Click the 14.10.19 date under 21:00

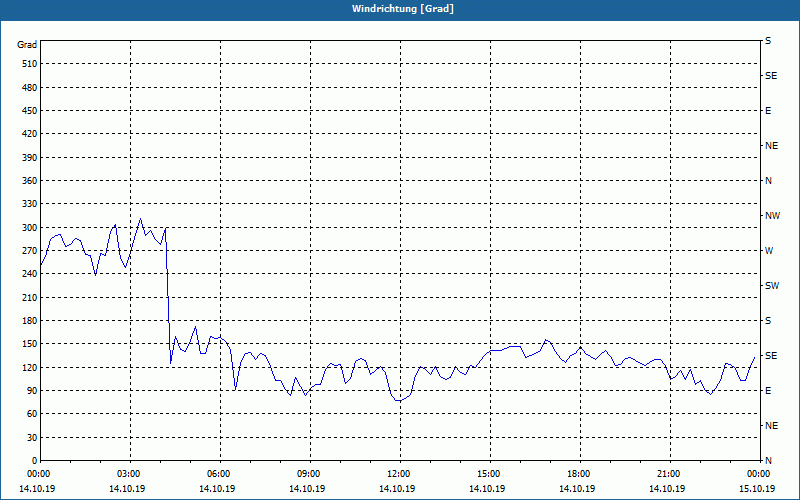pyautogui.click(x=667, y=489)
